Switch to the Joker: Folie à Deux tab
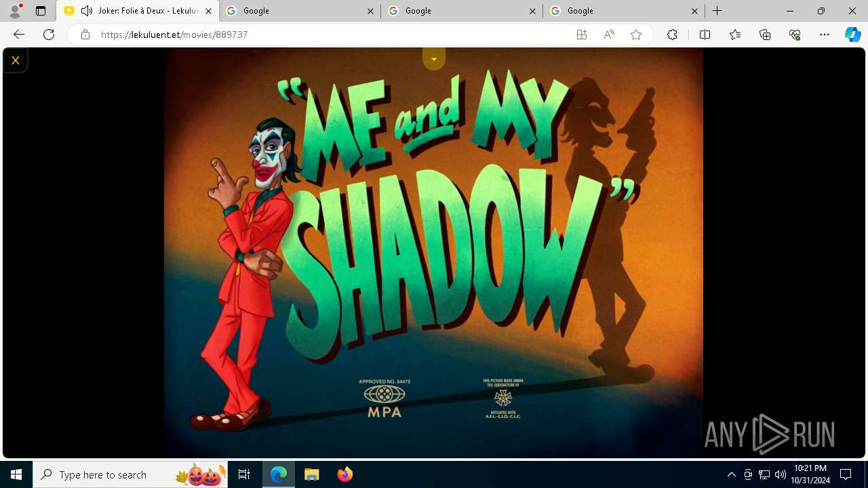Screen dimensions: 868x488 138,11
